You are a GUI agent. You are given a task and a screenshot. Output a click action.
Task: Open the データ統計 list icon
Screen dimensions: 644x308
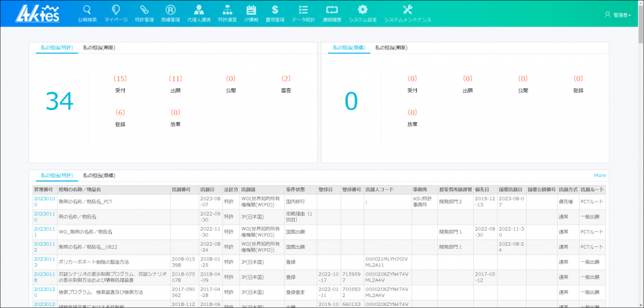tap(303, 10)
